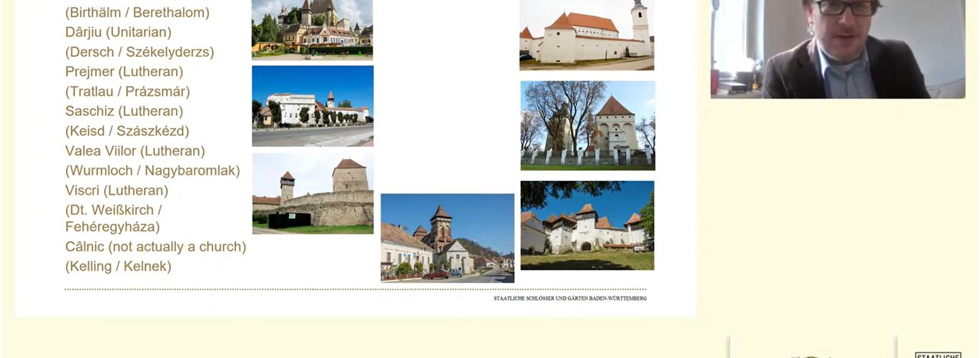Click the '(Kelling / Kelnek)' text line

pyautogui.click(x=118, y=266)
